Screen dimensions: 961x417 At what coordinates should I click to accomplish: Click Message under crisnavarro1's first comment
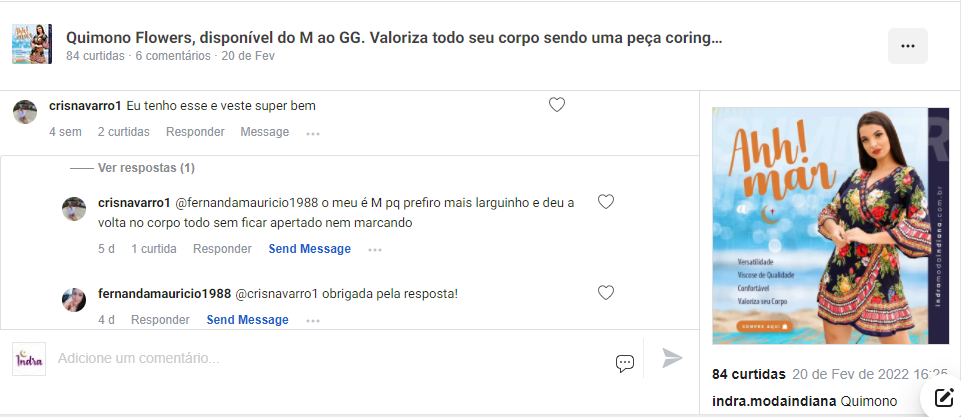click(265, 132)
